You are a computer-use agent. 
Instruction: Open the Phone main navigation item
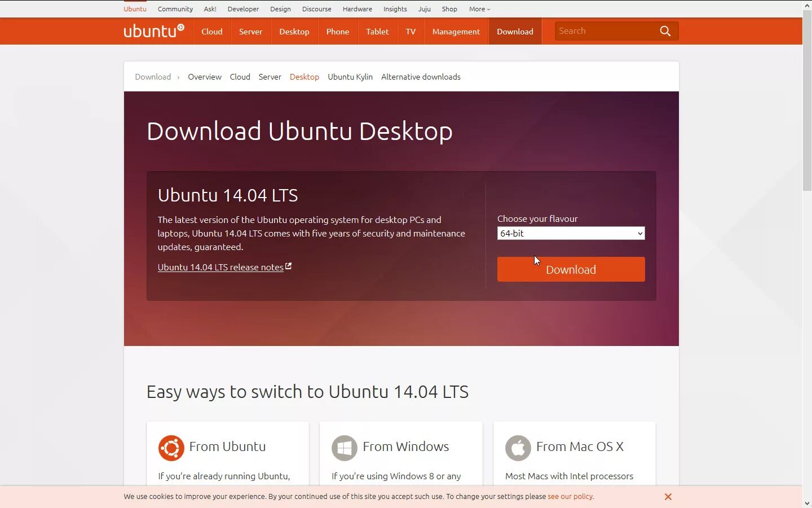pos(338,32)
